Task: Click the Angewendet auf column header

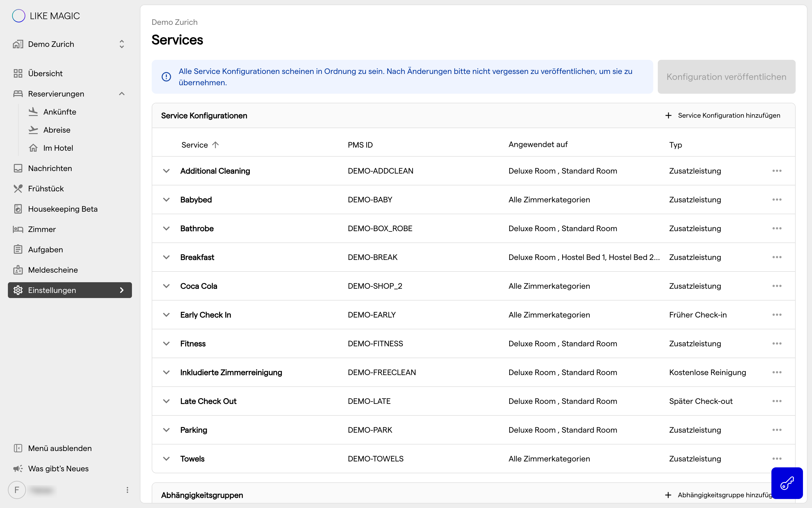Action: (538, 144)
